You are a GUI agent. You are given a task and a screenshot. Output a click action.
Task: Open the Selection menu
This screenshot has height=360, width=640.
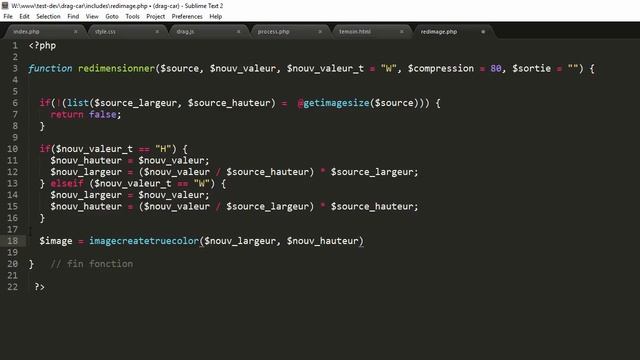(48, 16)
